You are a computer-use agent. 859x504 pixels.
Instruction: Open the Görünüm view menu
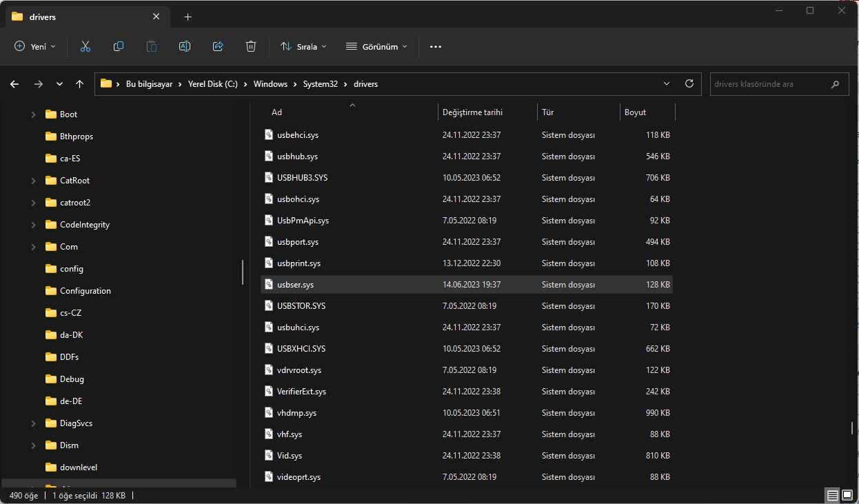pyautogui.click(x=376, y=46)
